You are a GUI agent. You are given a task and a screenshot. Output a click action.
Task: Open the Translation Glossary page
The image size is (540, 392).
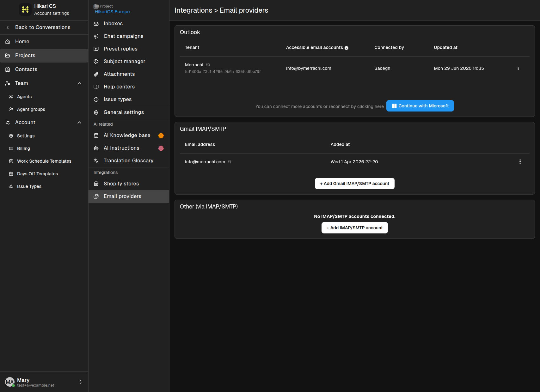pos(129,161)
